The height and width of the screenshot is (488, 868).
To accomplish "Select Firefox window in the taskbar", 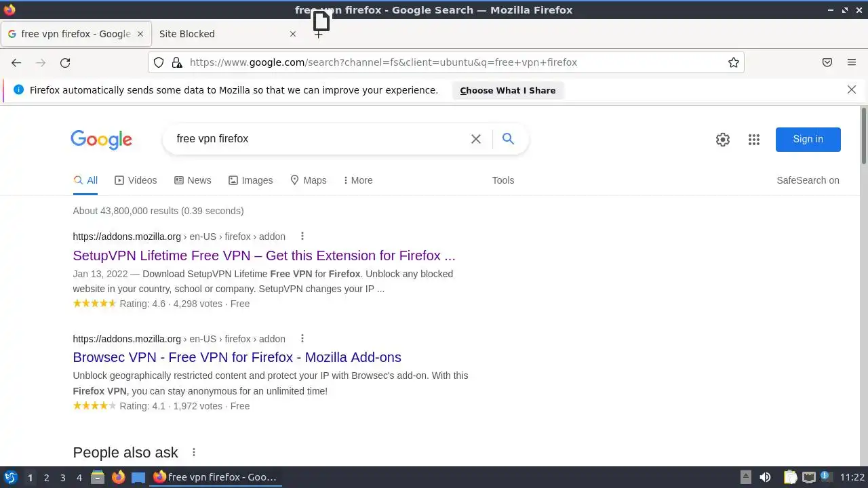I will tap(216, 477).
